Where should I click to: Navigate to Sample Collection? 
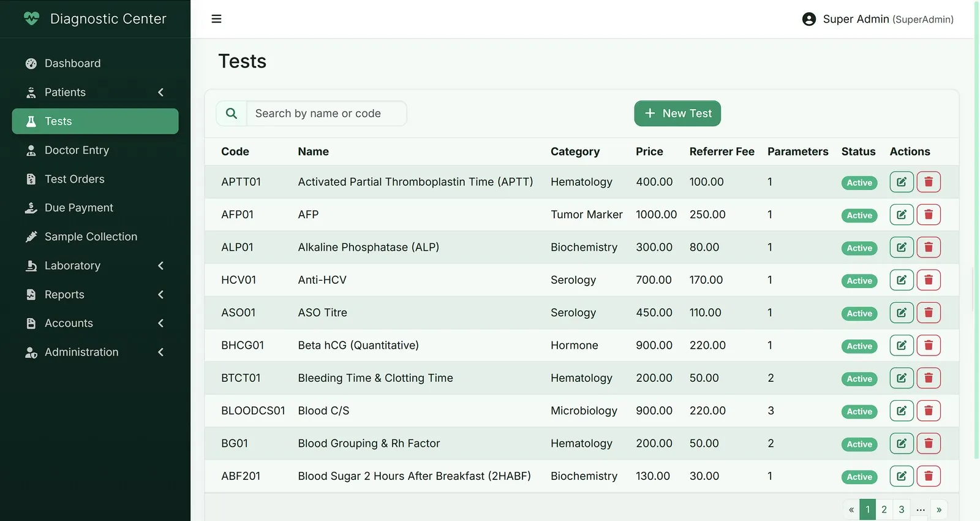[95, 237]
